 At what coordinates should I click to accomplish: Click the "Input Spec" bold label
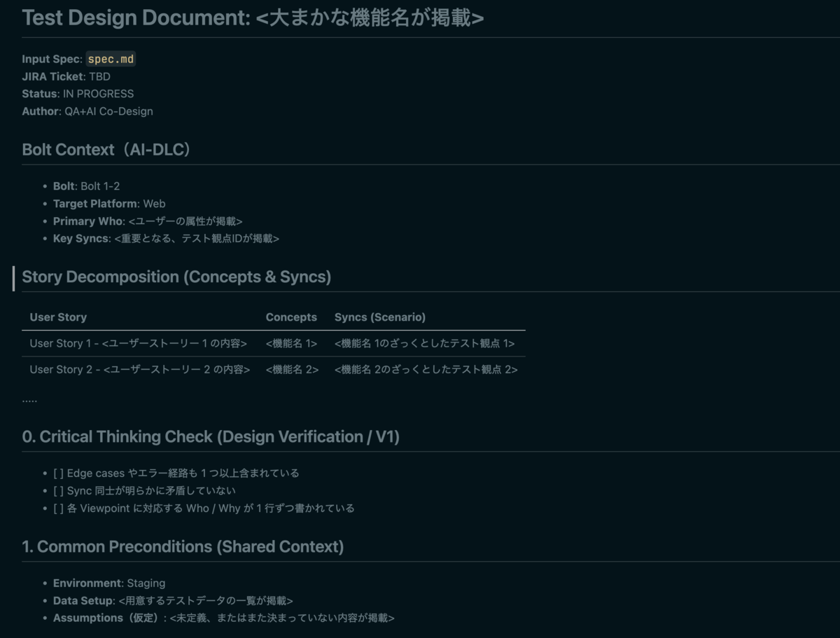52,60
